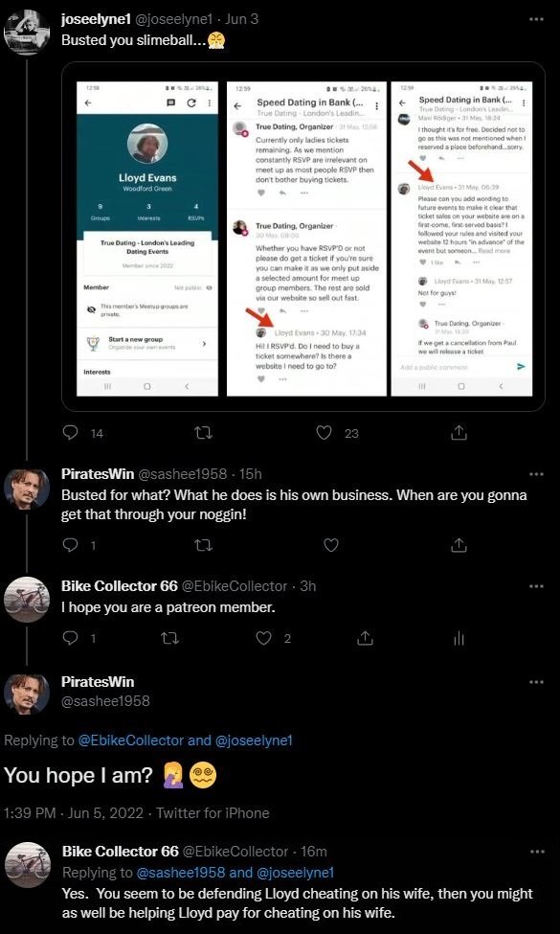Image resolution: width=560 pixels, height=934 pixels.
Task: Retweet joseelyne1's Busted you slimeball tweet
Action: [204, 433]
